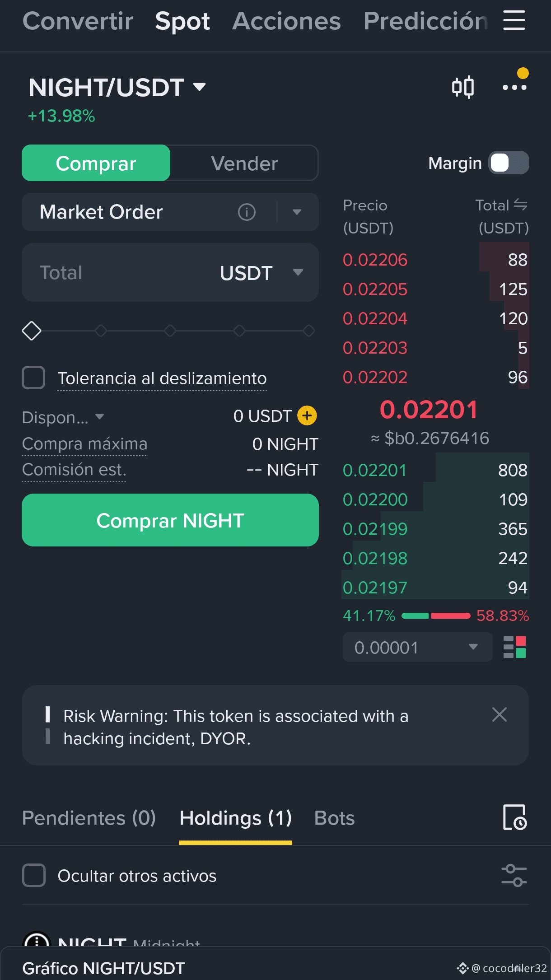
Task: Switch to the Vender tab
Action: (x=244, y=163)
